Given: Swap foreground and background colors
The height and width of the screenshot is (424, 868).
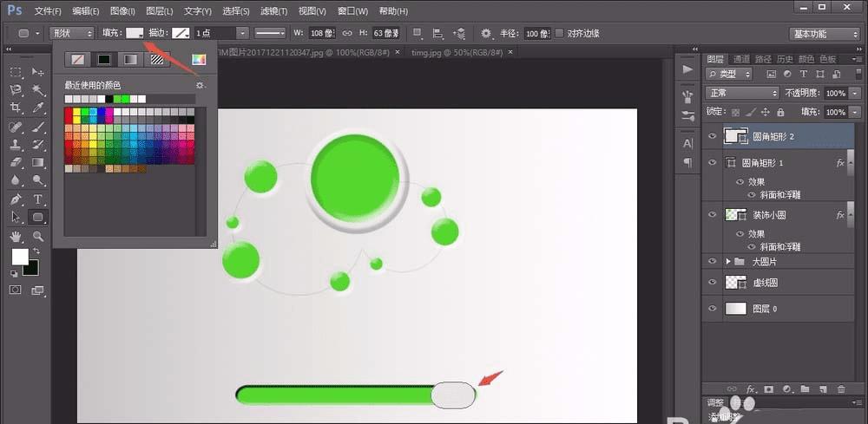Looking at the screenshot, I should coord(36,251).
